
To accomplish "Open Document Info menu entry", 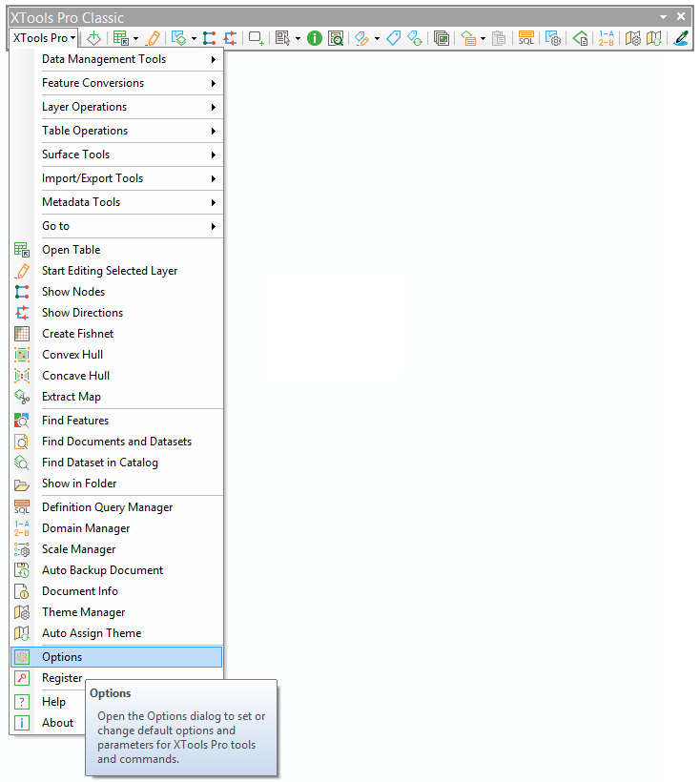I will pos(116,591).
